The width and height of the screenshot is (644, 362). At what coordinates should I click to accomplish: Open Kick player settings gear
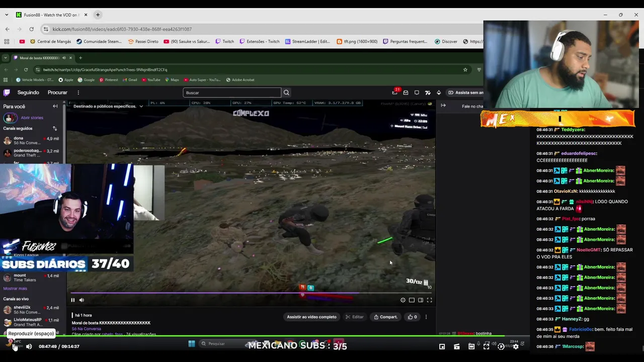[x=515, y=346]
